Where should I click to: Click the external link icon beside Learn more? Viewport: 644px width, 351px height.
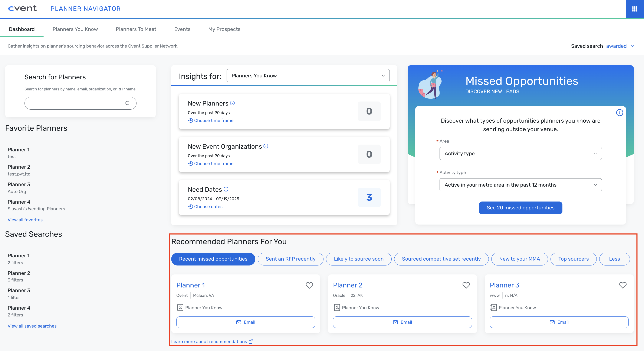(251, 341)
